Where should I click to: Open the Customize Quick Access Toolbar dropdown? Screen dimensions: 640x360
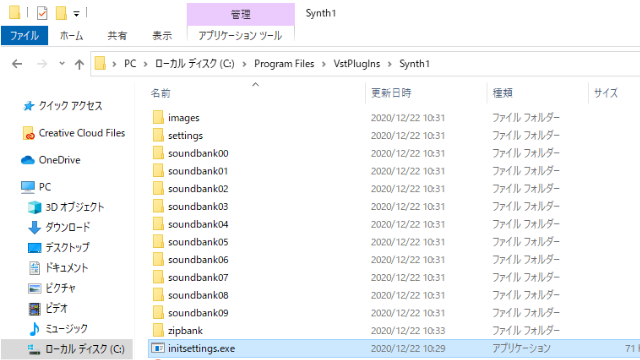point(76,14)
